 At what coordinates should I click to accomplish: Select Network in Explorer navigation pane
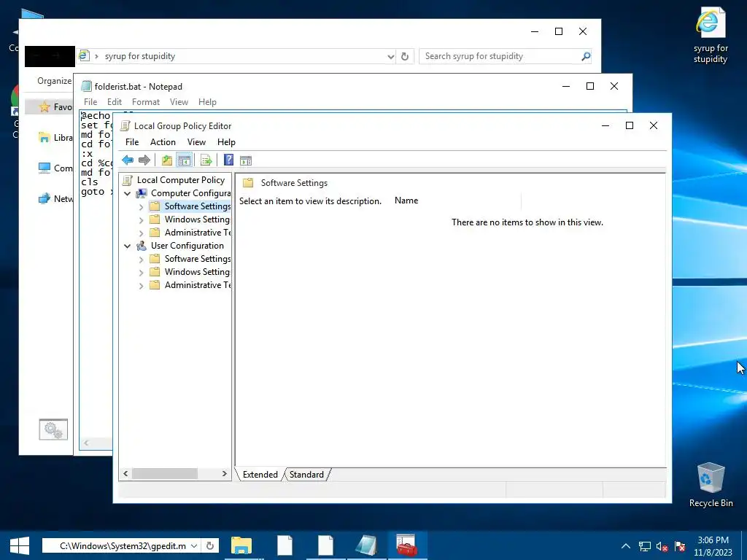coord(55,198)
